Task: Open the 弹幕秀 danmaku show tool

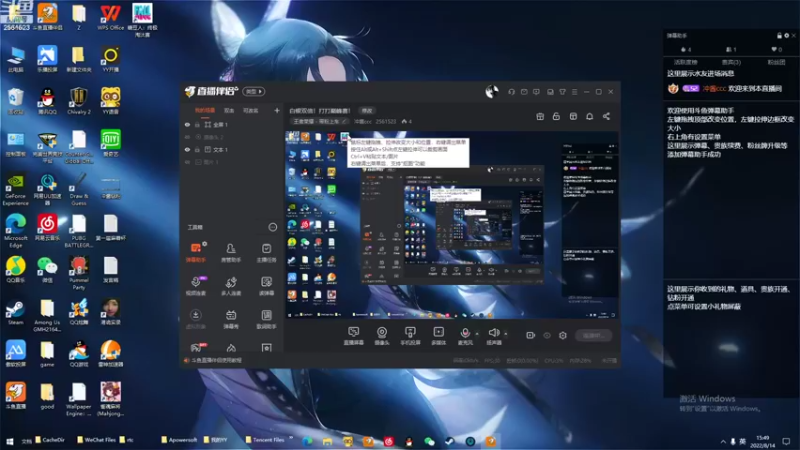Action: pyautogui.click(x=231, y=319)
